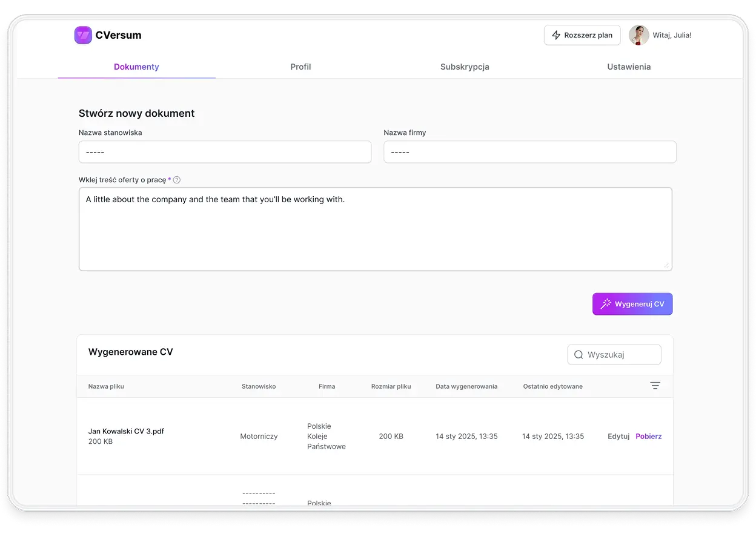Click inside the job offer text area
Screen dimensions: 756x534
click(375, 233)
